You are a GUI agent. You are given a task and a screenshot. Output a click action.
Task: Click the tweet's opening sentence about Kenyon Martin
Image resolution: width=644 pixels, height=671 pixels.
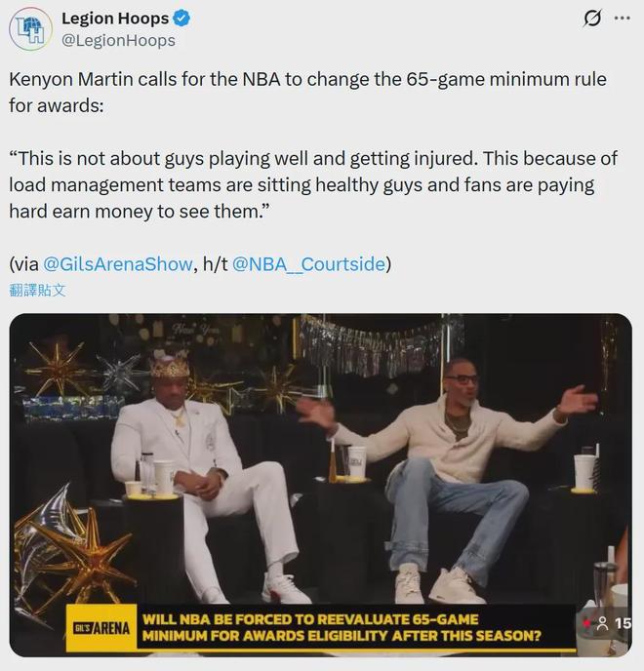(x=307, y=93)
